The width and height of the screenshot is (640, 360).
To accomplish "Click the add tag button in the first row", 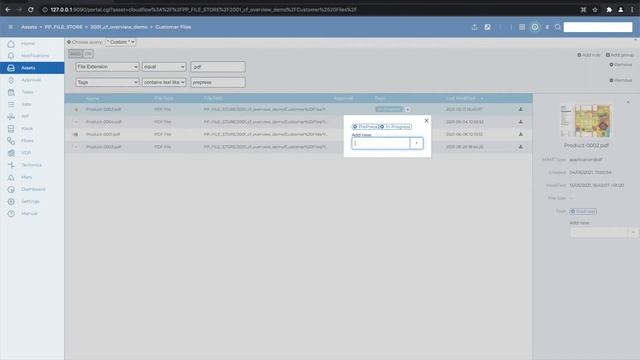I will 407,109.
